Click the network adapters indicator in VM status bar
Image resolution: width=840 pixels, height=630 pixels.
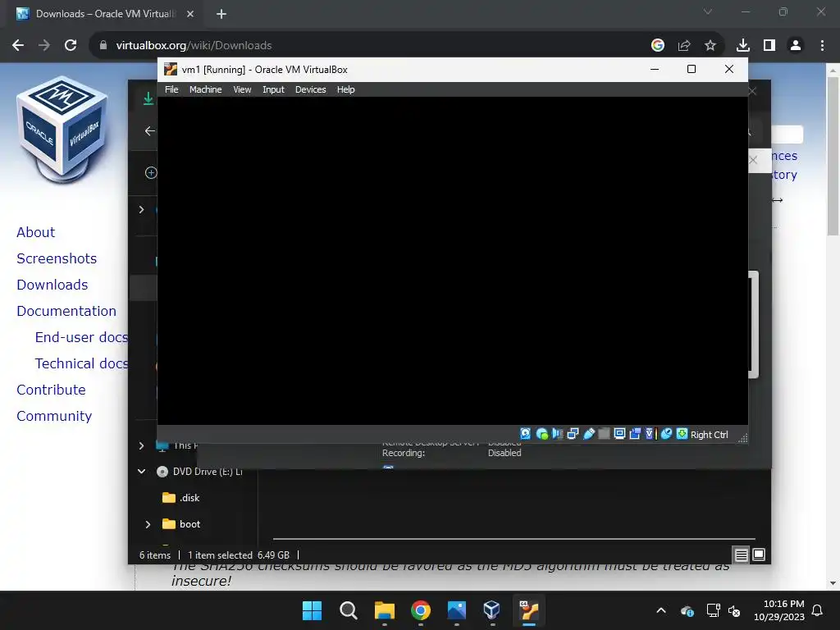(x=573, y=434)
